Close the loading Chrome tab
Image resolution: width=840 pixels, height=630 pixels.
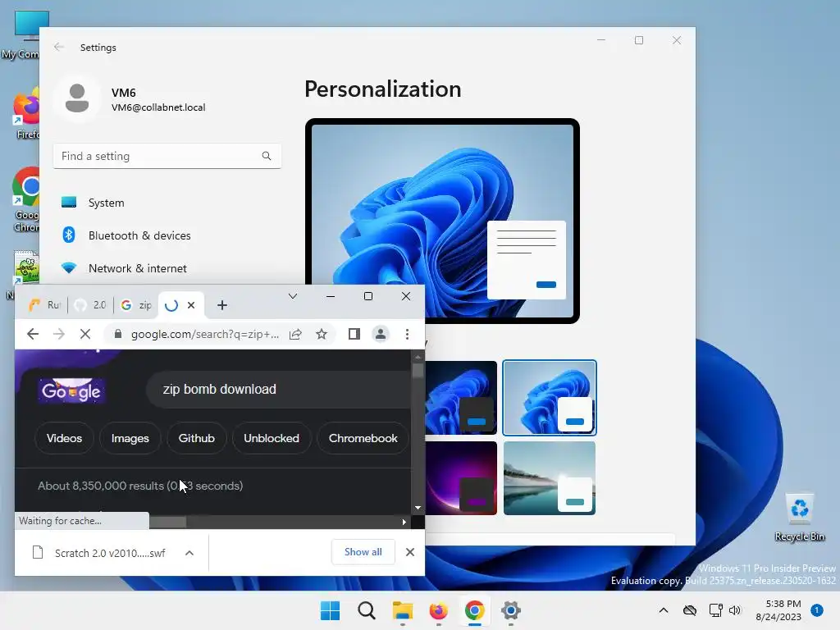point(191,305)
